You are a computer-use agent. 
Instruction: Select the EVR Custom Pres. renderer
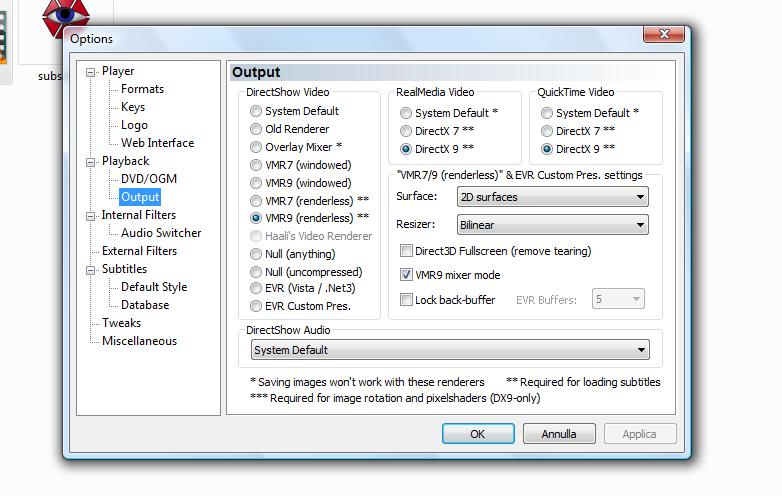click(257, 307)
